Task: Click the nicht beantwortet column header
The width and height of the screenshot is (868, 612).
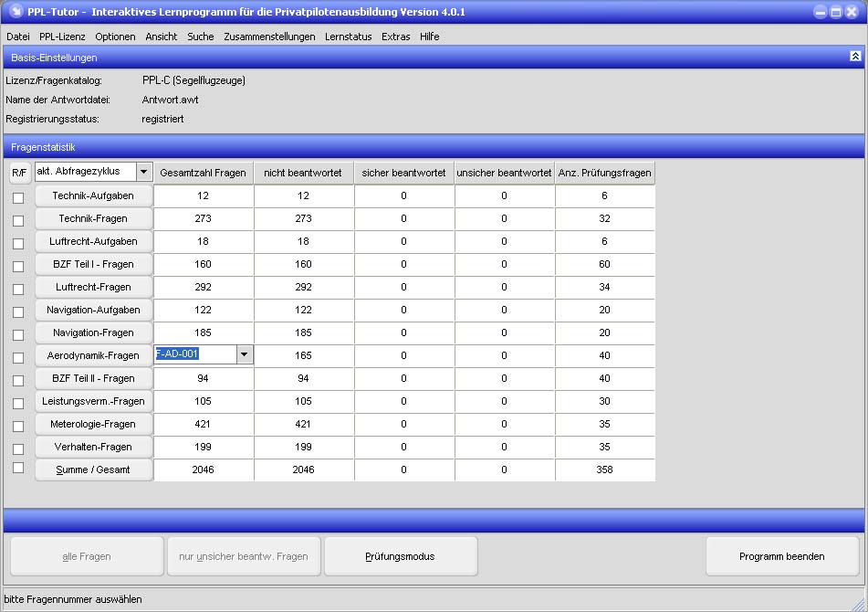Action: point(303,173)
